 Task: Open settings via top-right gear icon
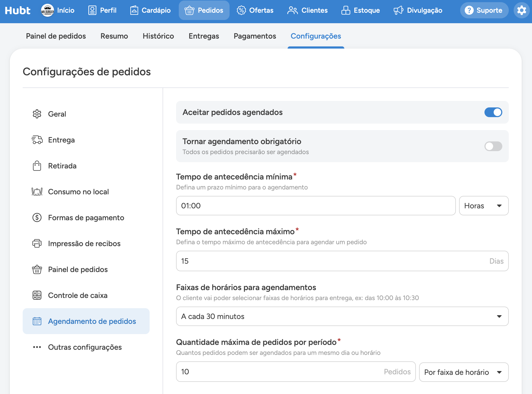(x=521, y=11)
